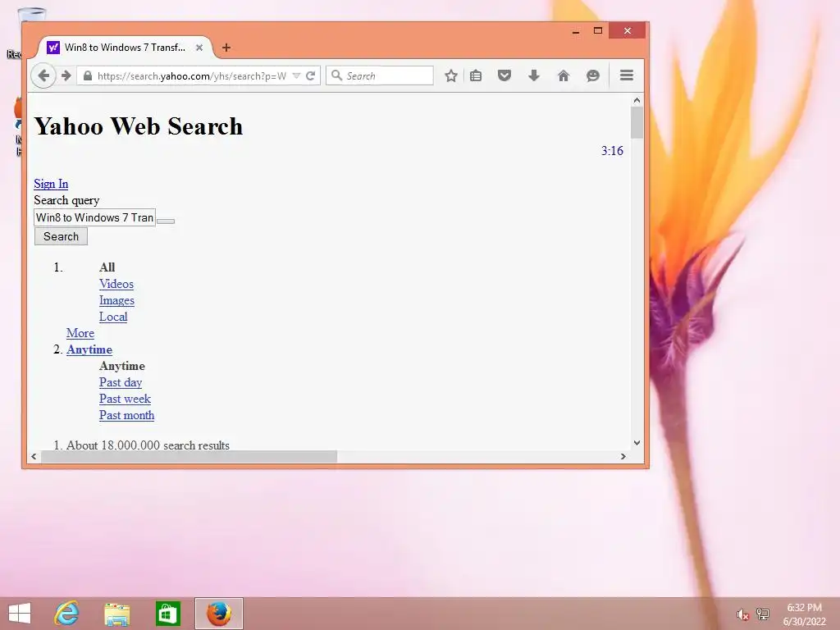Open the Images results link
Screen dimensions: 840x630
pyautogui.click(x=116, y=300)
